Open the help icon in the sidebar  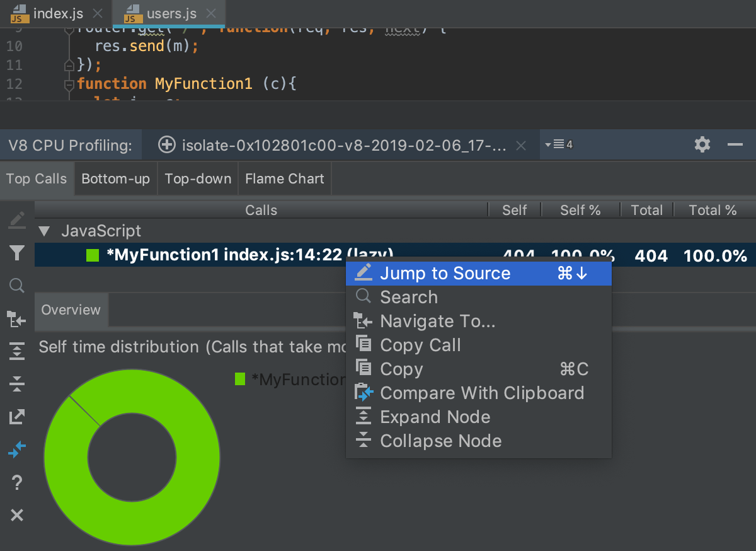coord(17,482)
